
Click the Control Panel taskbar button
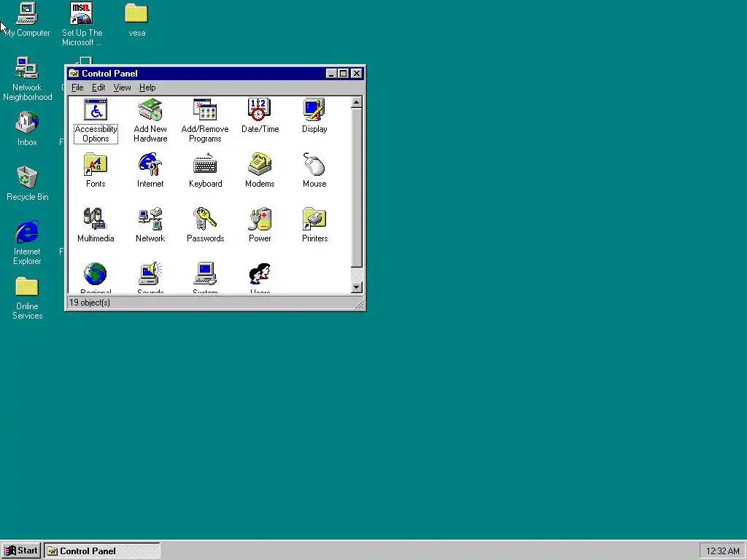click(x=102, y=551)
